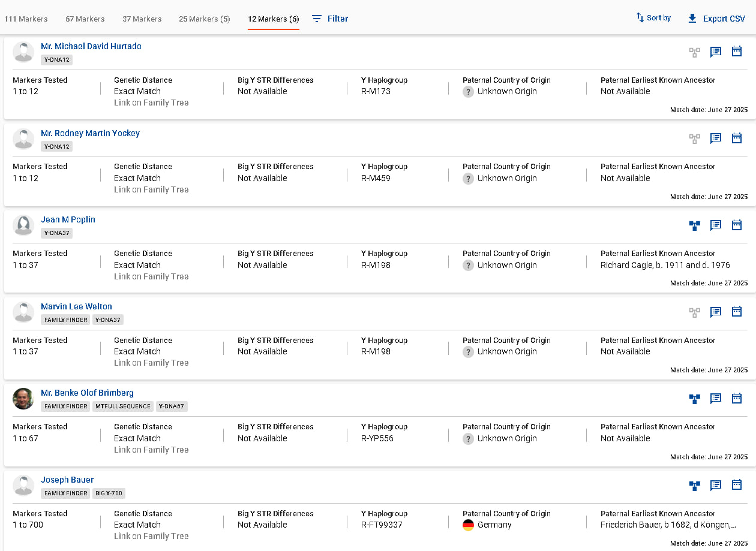Open calendar icon for Jean M Poplin
Image resolution: width=756 pixels, height=551 pixels.
tap(737, 225)
